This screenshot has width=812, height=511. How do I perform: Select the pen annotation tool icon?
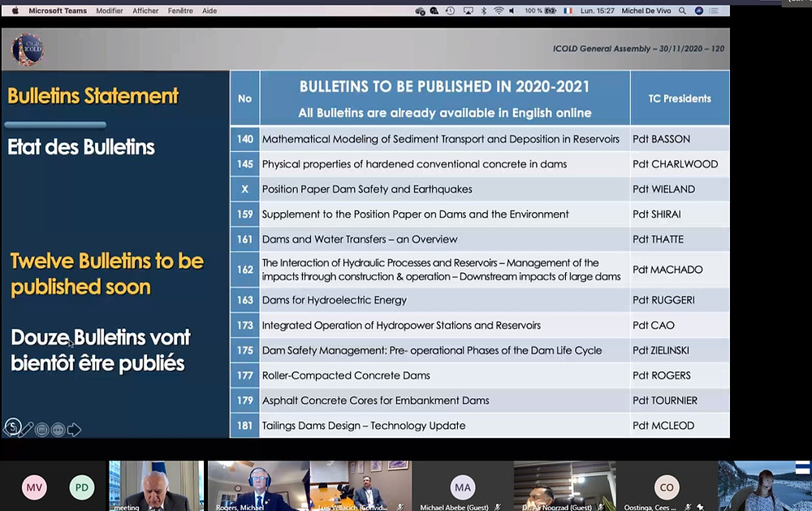(x=27, y=430)
